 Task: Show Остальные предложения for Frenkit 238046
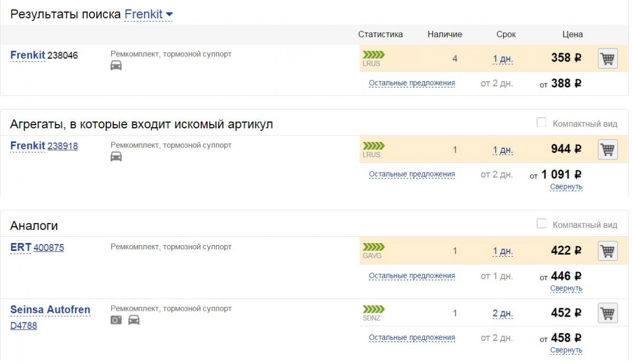(x=412, y=83)
